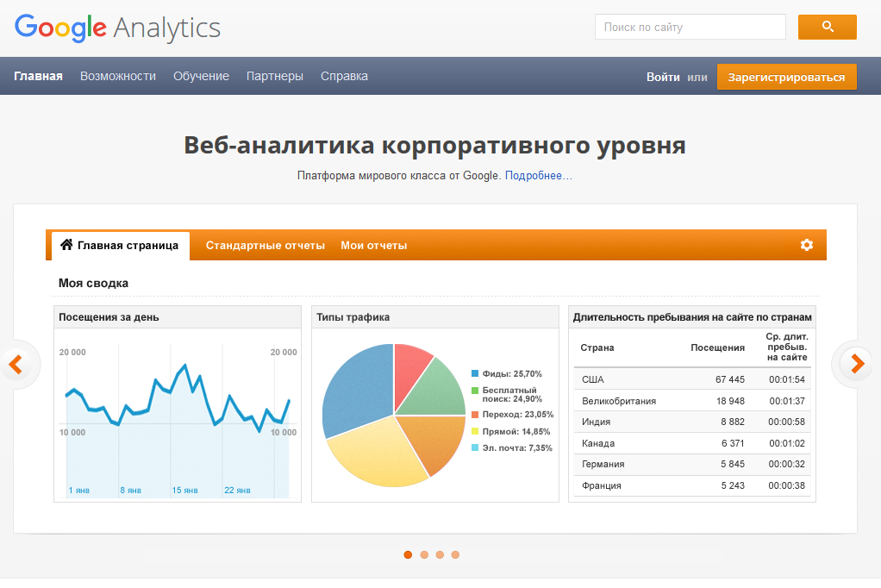
Task: Click the 67 445 visits value
Action: [730, 379]
